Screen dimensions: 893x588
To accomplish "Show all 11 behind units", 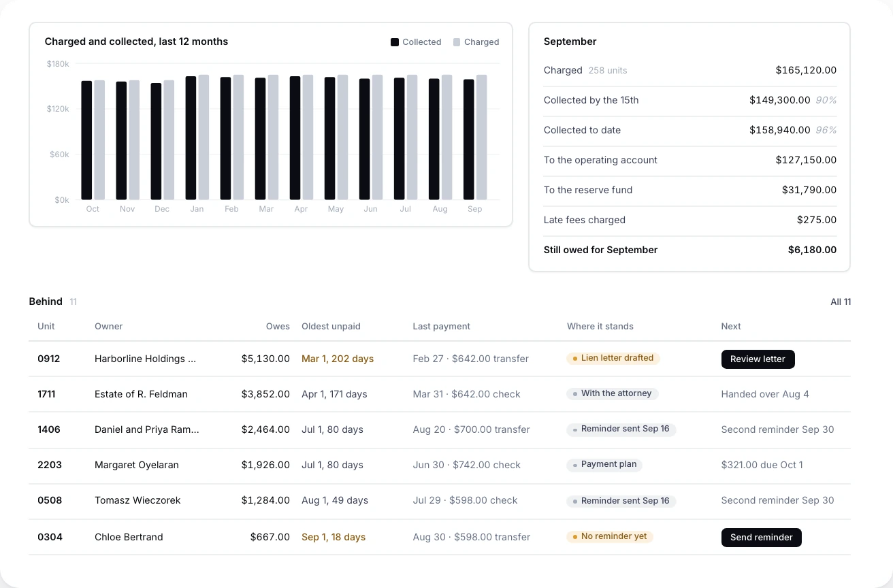I will point(841,301).
